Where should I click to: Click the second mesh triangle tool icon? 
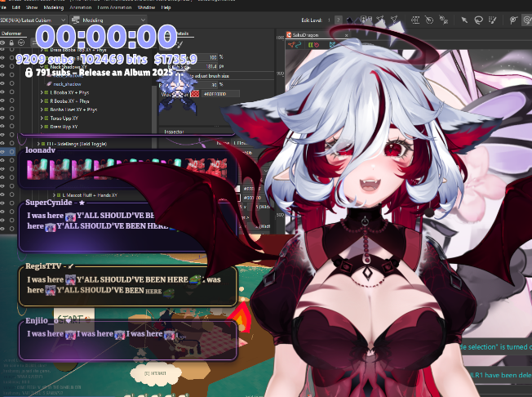coord(394,20)
